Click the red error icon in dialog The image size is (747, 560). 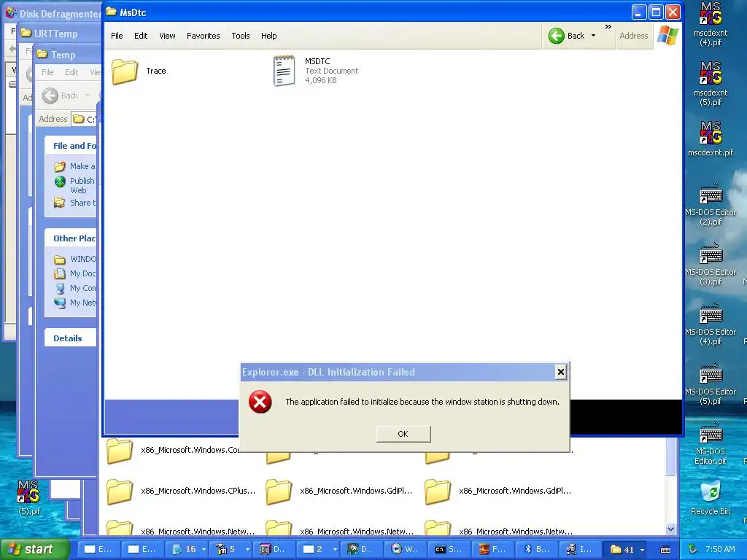(x=260, y=402)
